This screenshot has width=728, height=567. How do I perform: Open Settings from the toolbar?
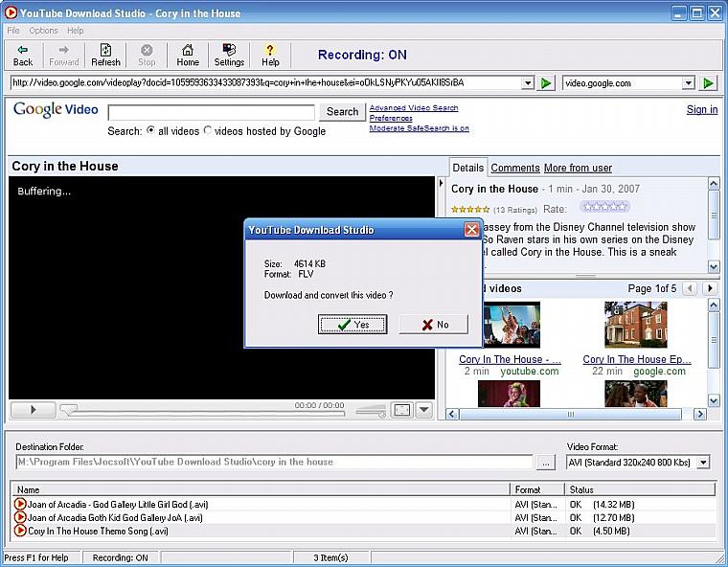pos(229,56)
